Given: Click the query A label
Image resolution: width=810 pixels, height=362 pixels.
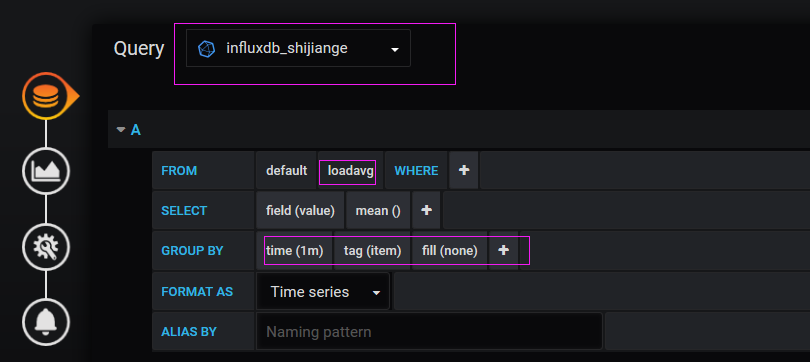Looking at the screenshot, I should [x=135, y=130].
